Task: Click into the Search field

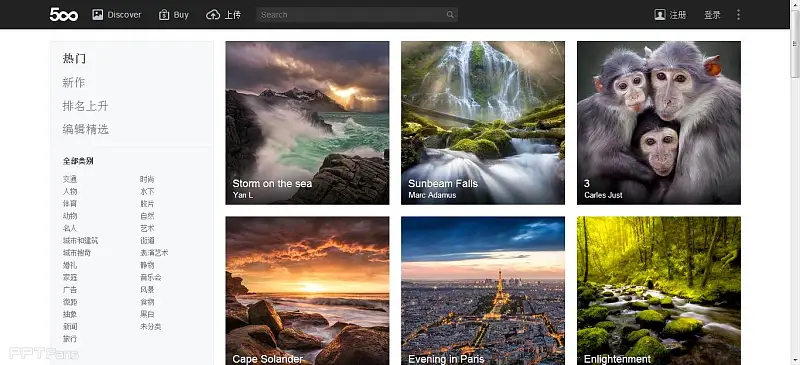Action: pos(357,15)
